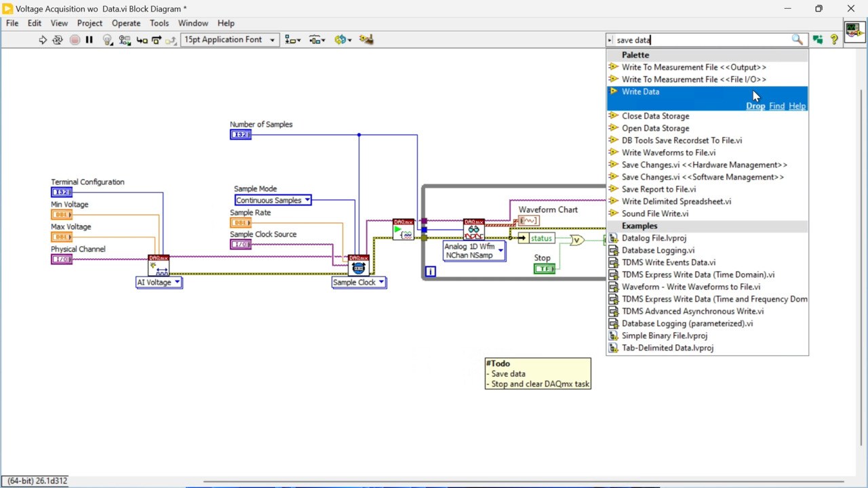
Task: Open the Database Logging.vi example
Action: pyautogui.click(x=707, y=250)
